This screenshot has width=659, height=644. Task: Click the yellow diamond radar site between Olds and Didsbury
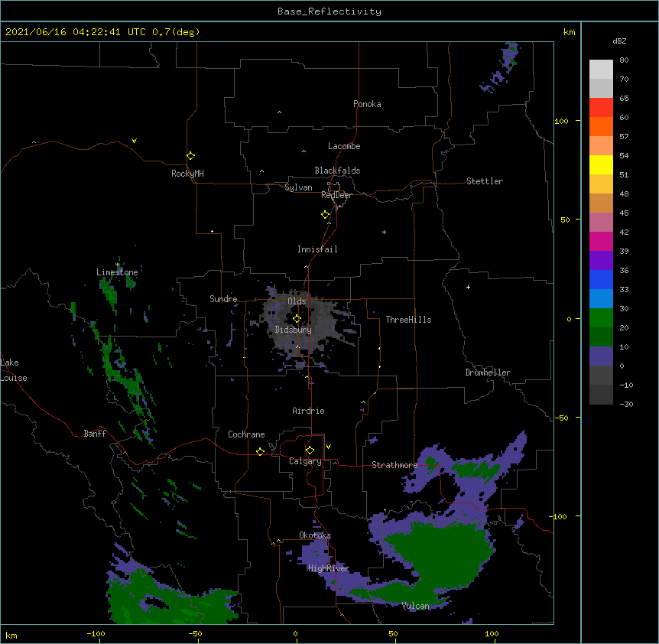(297, 319)
